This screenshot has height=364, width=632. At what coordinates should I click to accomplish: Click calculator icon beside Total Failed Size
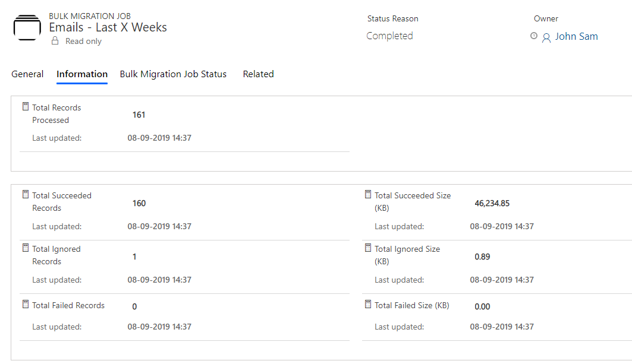pyautogui.click(x=368, y=305)
